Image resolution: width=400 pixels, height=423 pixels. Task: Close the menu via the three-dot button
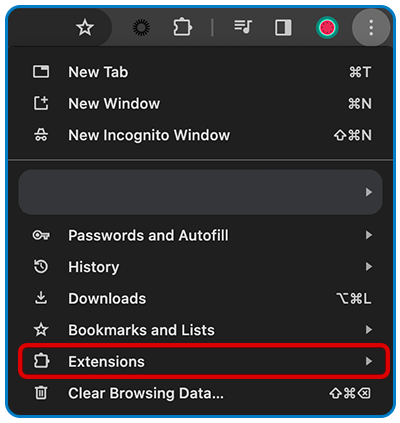coord(371,27)
